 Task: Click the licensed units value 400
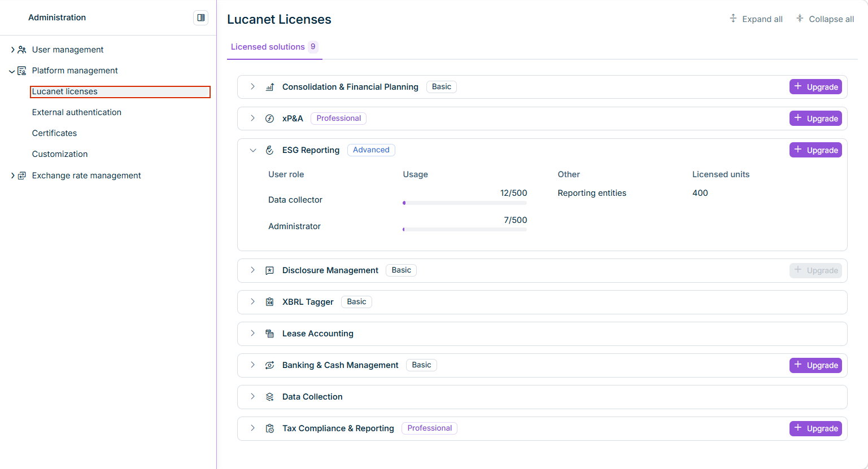tap(700, 193)
